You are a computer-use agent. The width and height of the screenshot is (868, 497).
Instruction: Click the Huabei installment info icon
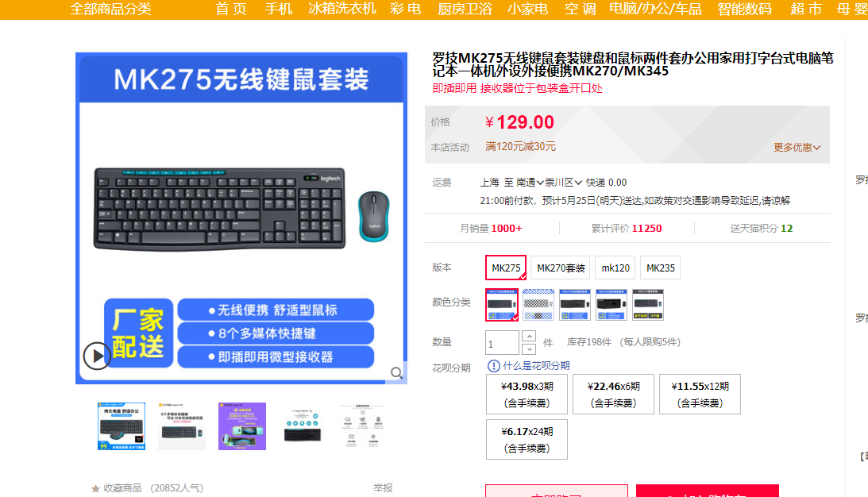(493, 366)
